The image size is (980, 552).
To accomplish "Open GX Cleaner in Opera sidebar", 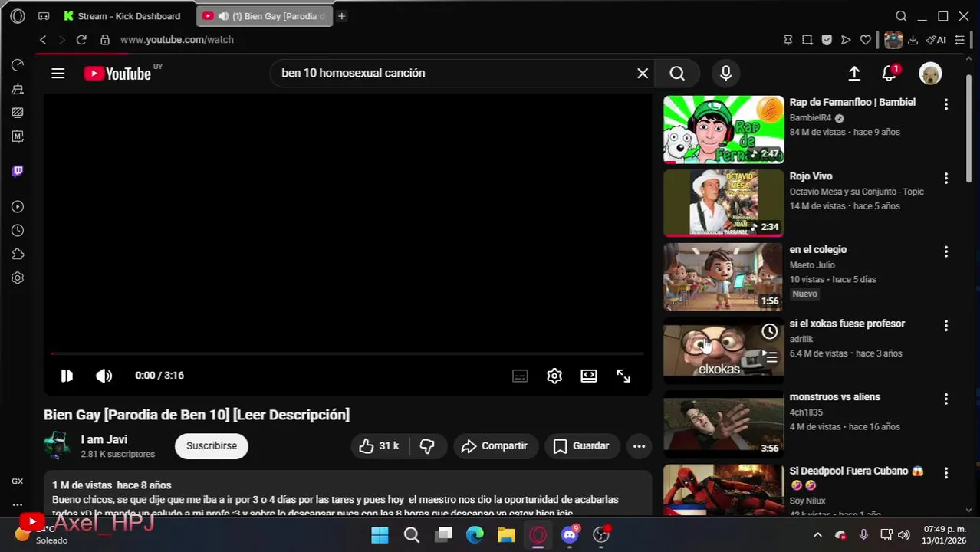I will click(x=18, y=89).
